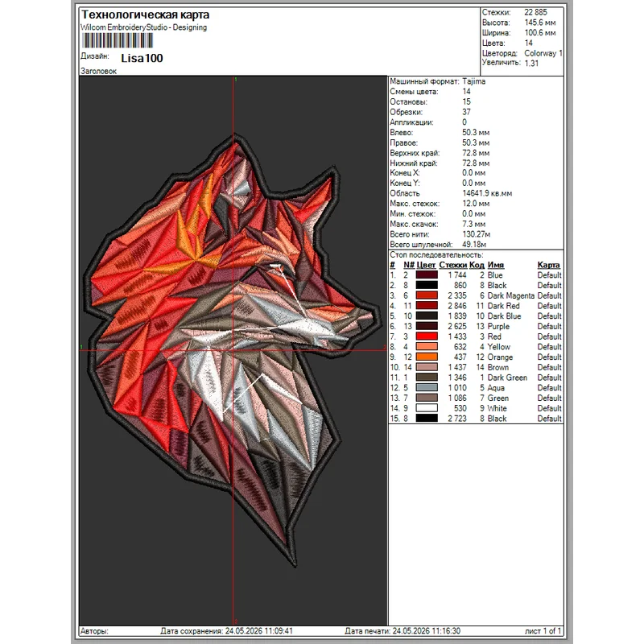
Task: Select the Blue thread color swatch
Action: point(427,275)
